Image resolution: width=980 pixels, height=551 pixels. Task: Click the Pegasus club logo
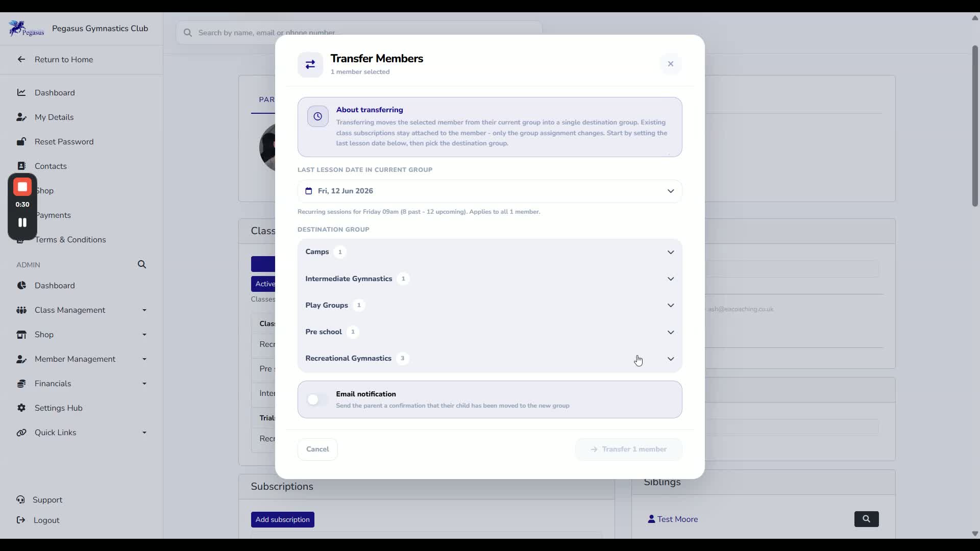click(26, 29)
